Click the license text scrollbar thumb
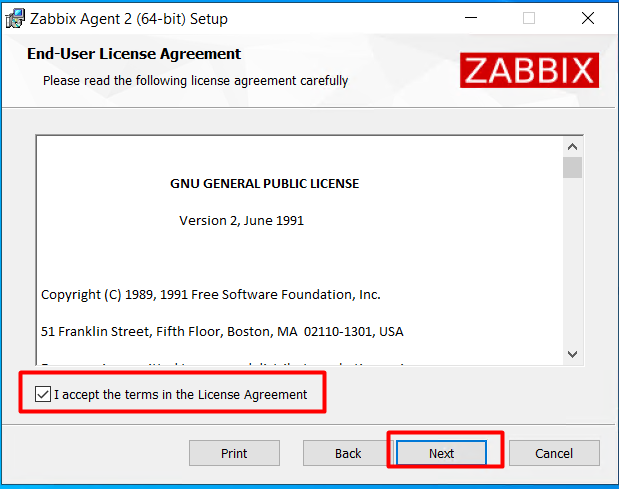 coord(572,167)
